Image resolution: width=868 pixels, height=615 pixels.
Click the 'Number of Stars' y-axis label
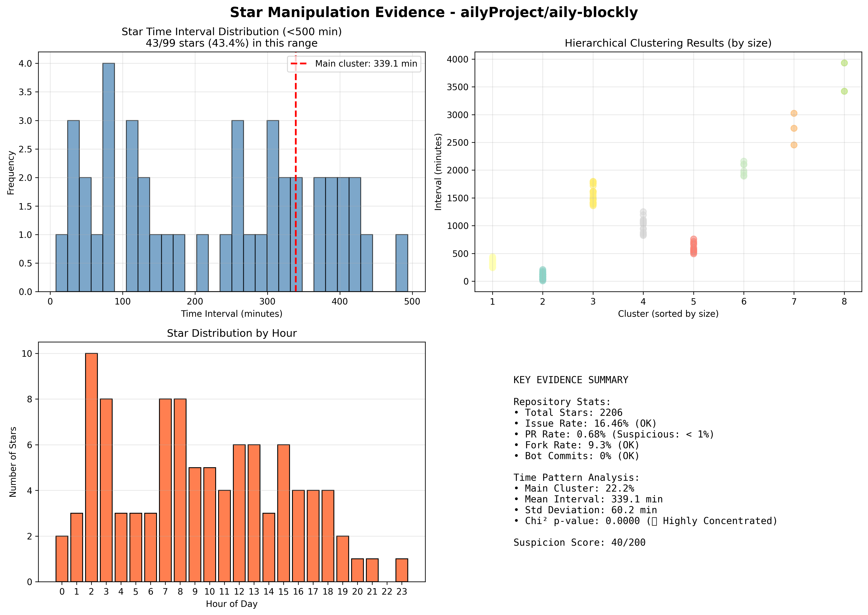13,462
